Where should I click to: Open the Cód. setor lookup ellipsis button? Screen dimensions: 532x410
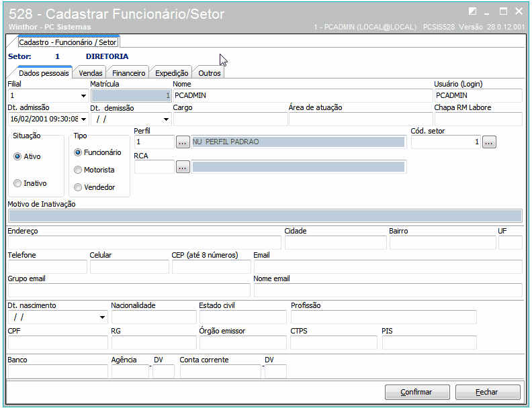(489, 142)
